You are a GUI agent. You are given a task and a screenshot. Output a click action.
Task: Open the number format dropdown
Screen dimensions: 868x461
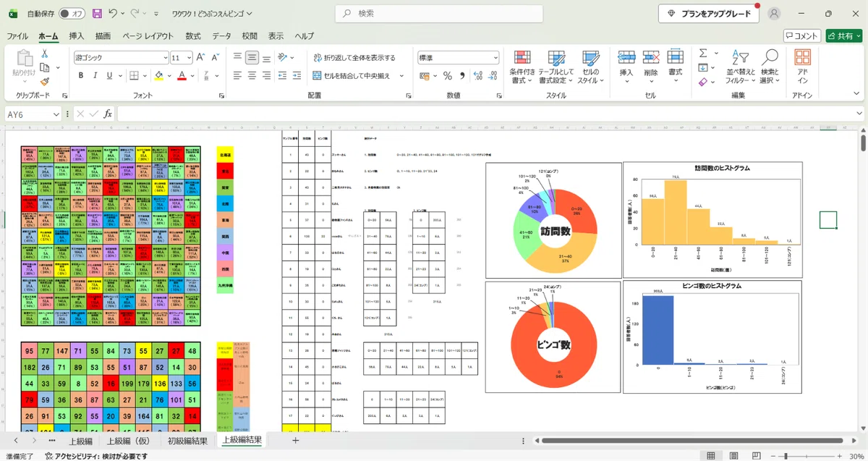495,58
